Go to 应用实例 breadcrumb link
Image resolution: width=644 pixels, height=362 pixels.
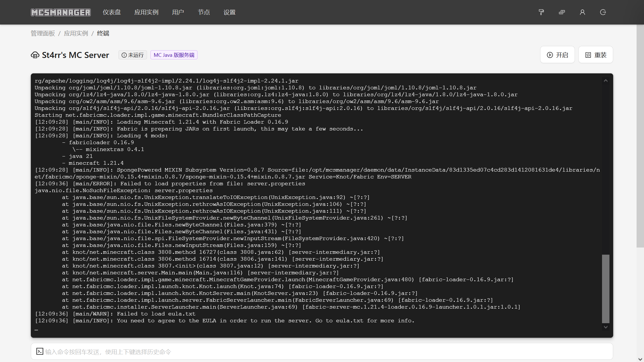[x=76, y=33]
